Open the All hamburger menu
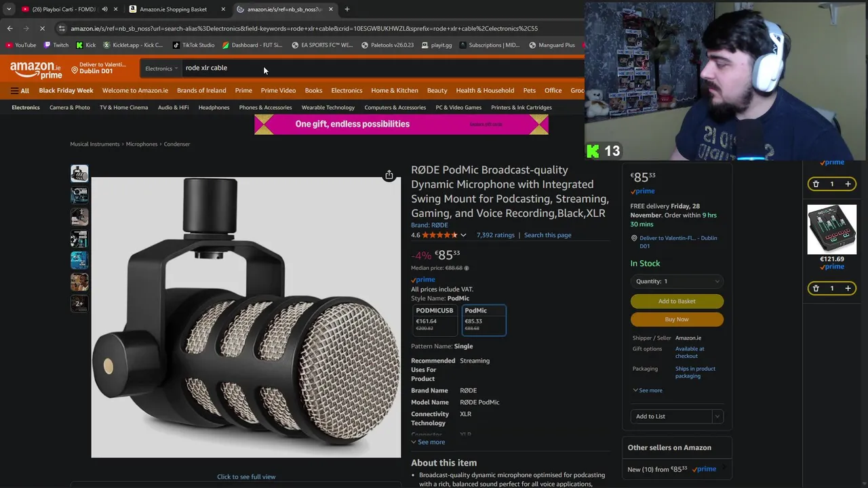The width and height of the screenshot is (868, 488). tap(20, 90)
